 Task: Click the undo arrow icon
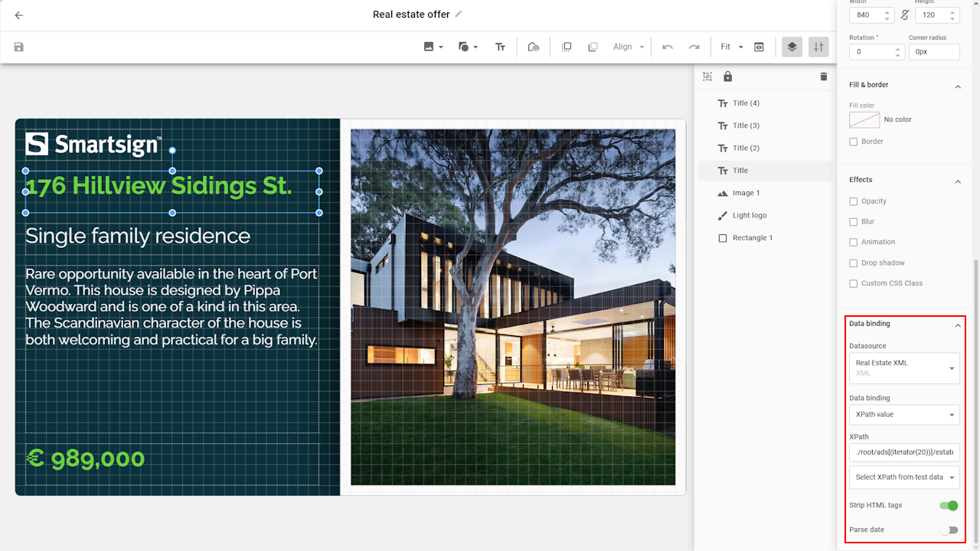[x=668, y=47]
